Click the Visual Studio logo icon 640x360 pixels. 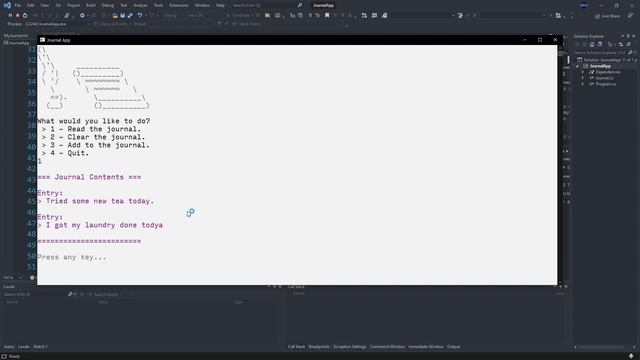(x=7, y=5)
